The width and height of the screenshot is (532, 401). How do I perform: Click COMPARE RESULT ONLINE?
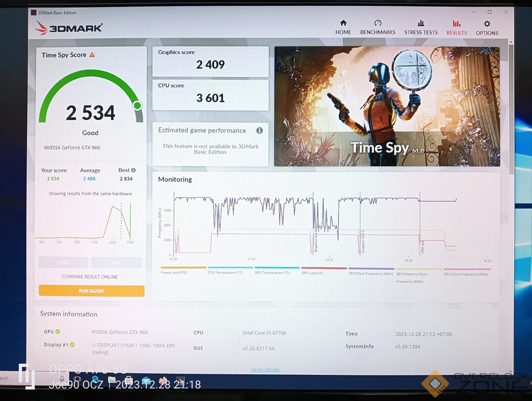[90, 277]
